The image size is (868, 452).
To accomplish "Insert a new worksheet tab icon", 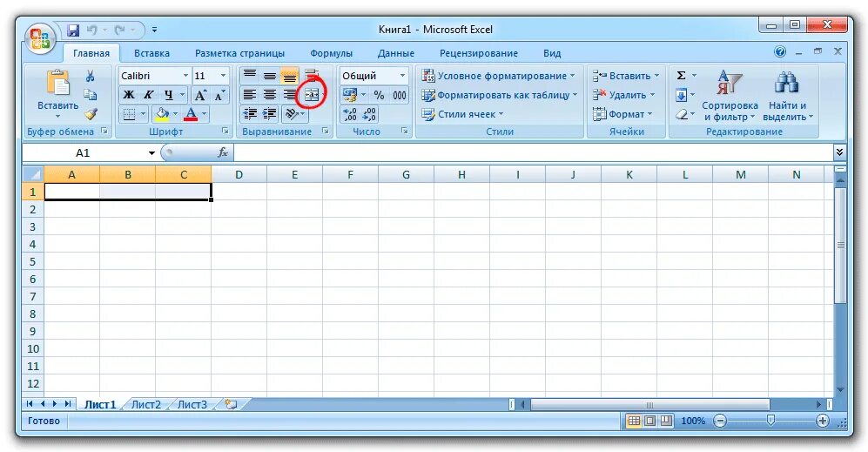I will pyautogui.click(x=231, y=404).
